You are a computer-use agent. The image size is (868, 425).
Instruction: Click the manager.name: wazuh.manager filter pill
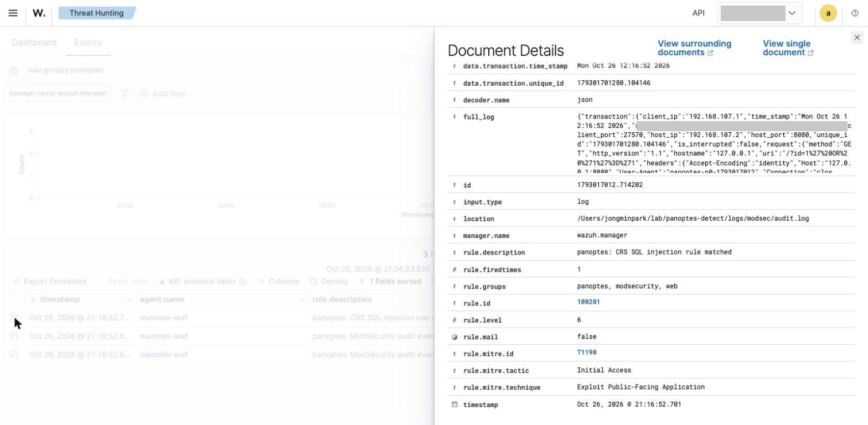(x=58, y=94)
